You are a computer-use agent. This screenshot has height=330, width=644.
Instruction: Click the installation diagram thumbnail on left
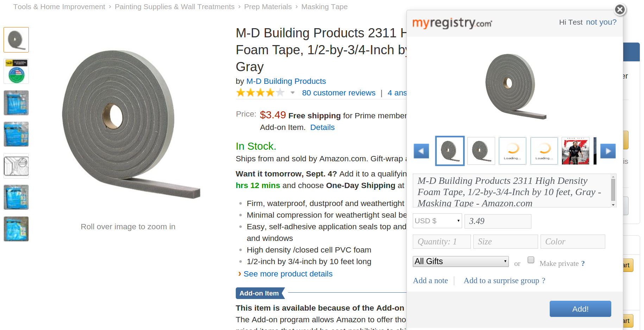pyautogui.click(x=16, y=166)
